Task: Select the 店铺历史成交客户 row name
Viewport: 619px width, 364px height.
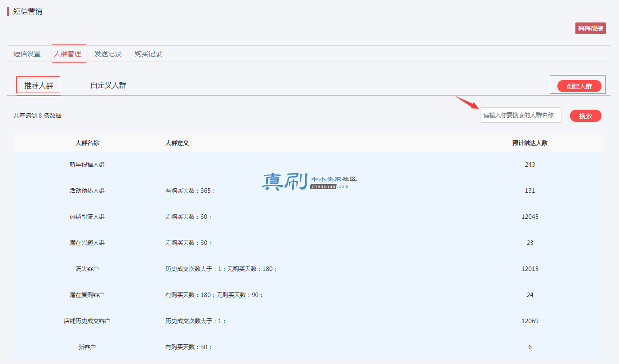Action: [87, 321]
